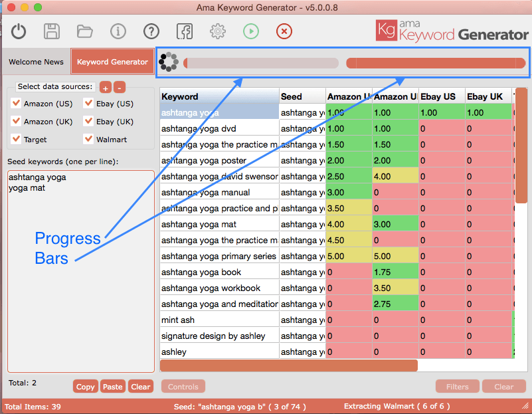The height and width of the screenshot is (414, 532).
Task: Select the 'ashtanga yoga mat' keyword row
Action: [220, 225]
